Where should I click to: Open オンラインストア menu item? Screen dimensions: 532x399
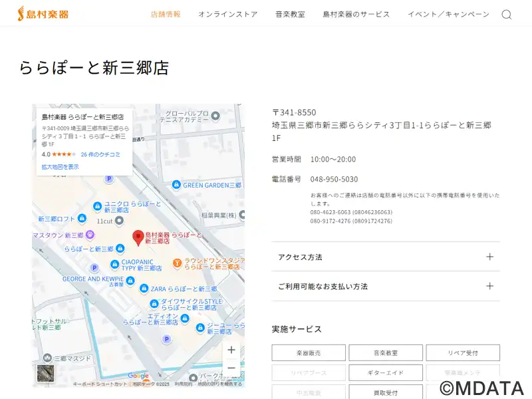(228, 14)
